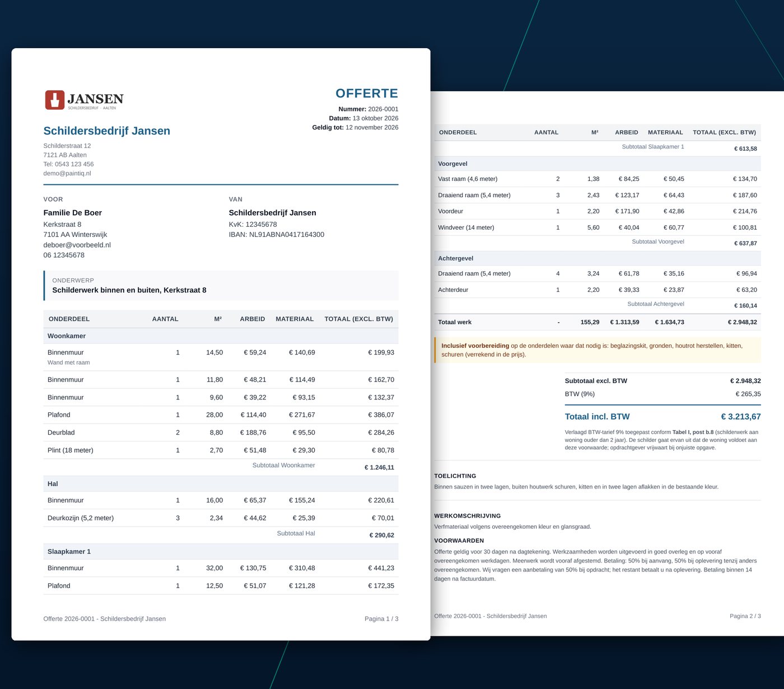
Task: Click the mobile number 06 12345678
Action: coord(64,255)
